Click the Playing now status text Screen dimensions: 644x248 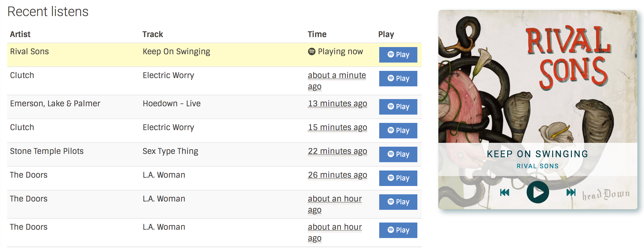coord(340,52)
